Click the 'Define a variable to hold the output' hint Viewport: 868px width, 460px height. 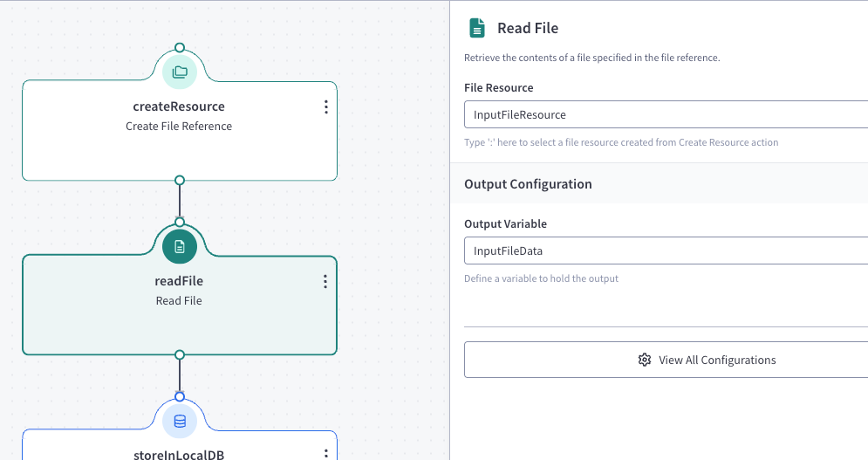[x=541, y=278]
